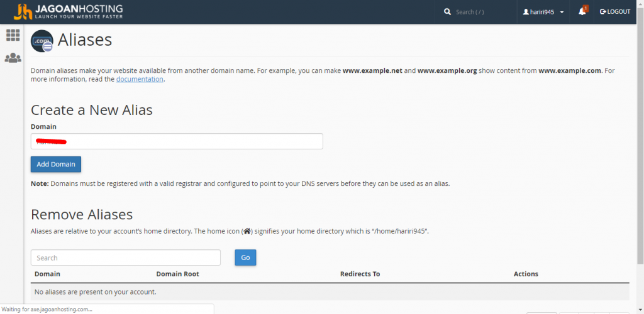
Task: Open the documentation link
Action: (140, 79)
